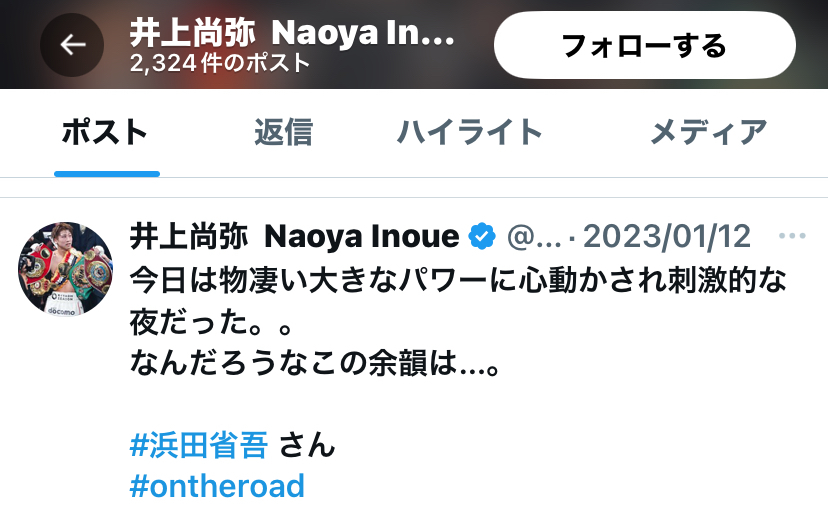Click the post author name 井上尚弥 Naoya Inoue
Image resolution: width=828 pixels, height=521 pixels.
(294, 236)
